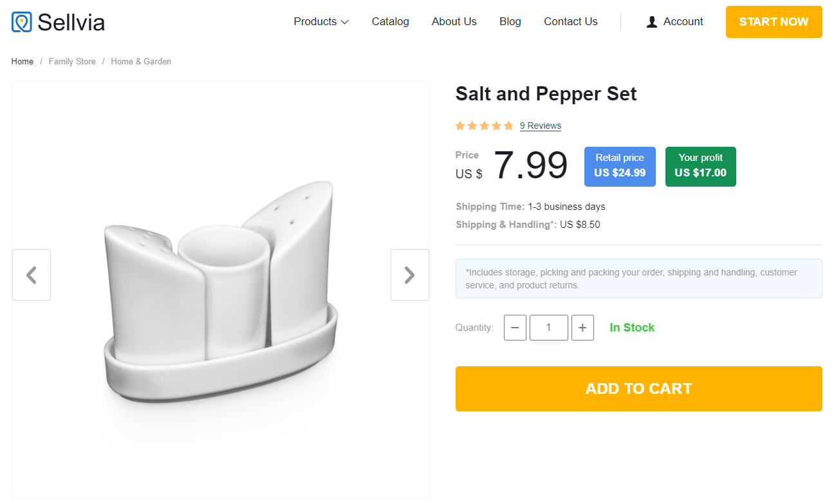Image resolution: width=836 pixels, height=504 pixels.
Task: Click the ADD TO CART button
Action: tap(638, 389)
